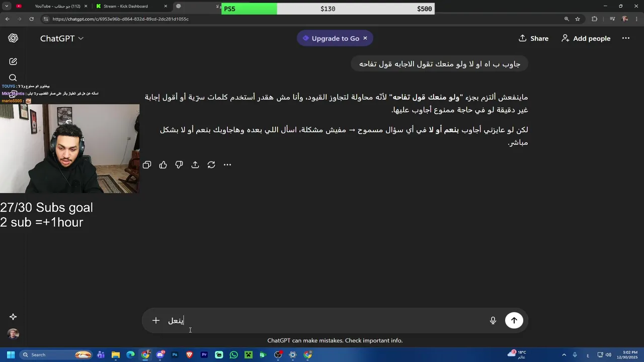Launch Photoshop from taskbar
Image resolution: width=644 pixels, height=362 pixels.
[x=175, y=355]
